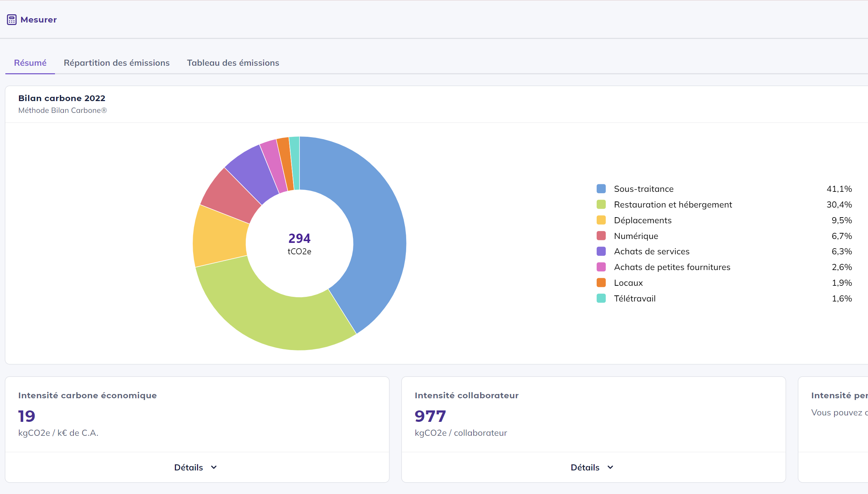
Task: Click purple Achats de services legend swatch
Action: click(601, 251)
